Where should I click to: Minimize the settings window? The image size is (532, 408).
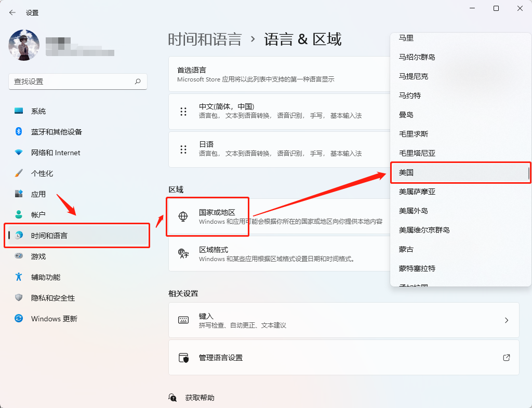tap(472, 8)
